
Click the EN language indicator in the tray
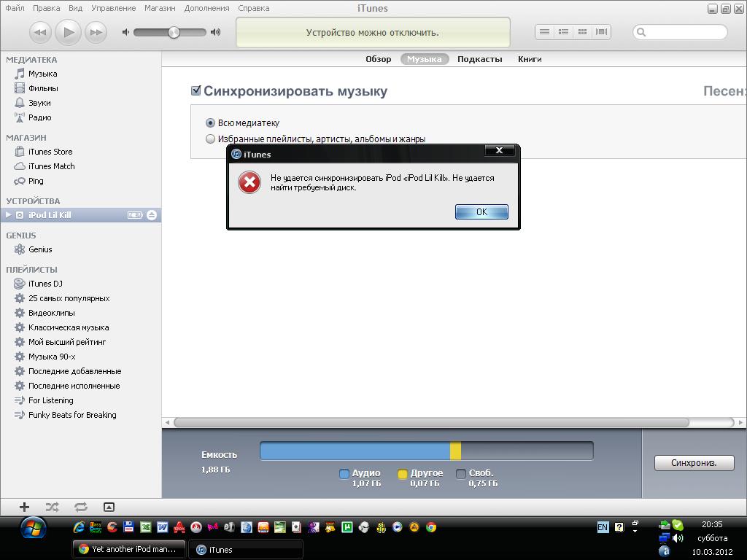coord(603,527)
